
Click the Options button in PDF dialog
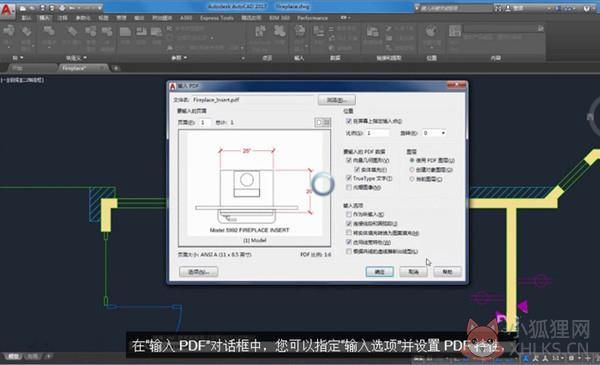click(199, 272)
